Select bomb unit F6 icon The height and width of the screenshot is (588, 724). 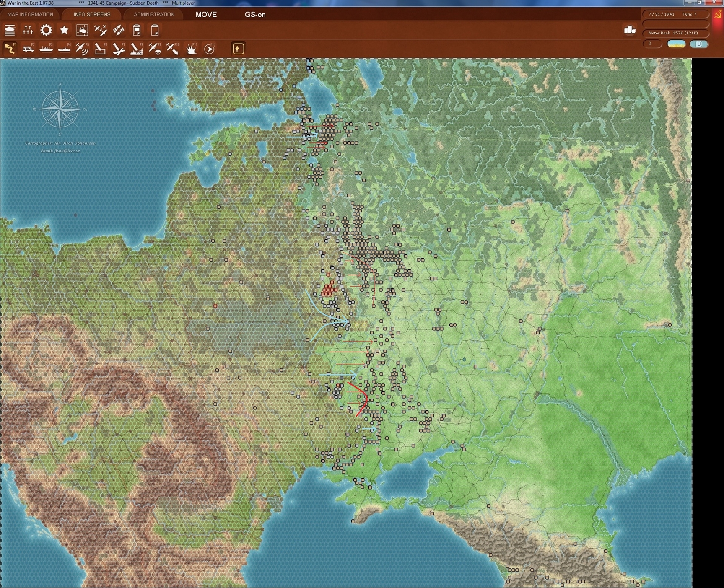click(101, 49)
